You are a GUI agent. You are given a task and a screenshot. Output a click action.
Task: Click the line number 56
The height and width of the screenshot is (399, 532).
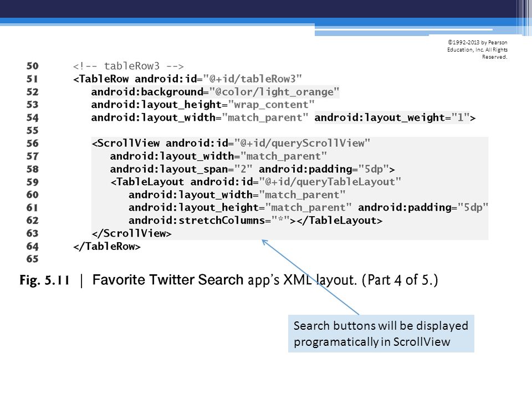click(x=33, y=143)
